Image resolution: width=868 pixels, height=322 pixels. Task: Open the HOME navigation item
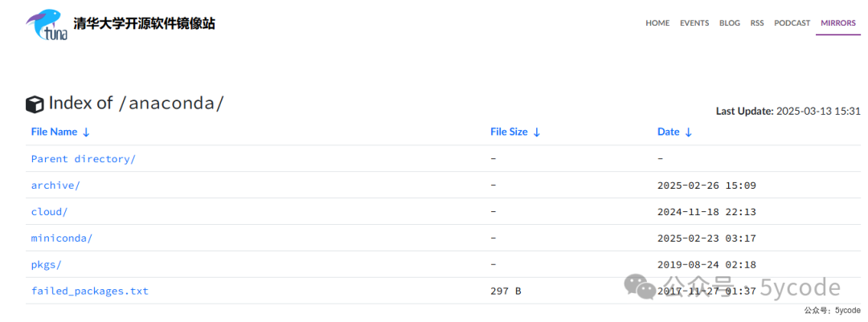coord(657,23)
